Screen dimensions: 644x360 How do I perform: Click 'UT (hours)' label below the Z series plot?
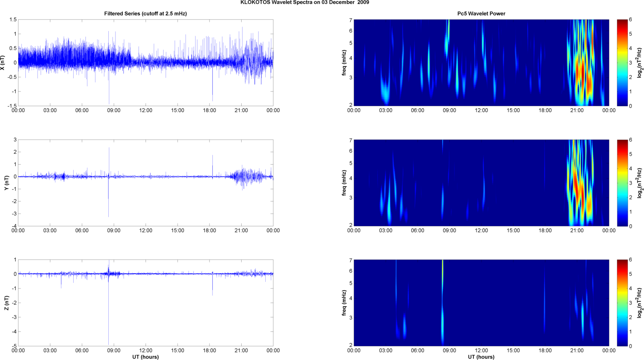click(x=146, y=357)
